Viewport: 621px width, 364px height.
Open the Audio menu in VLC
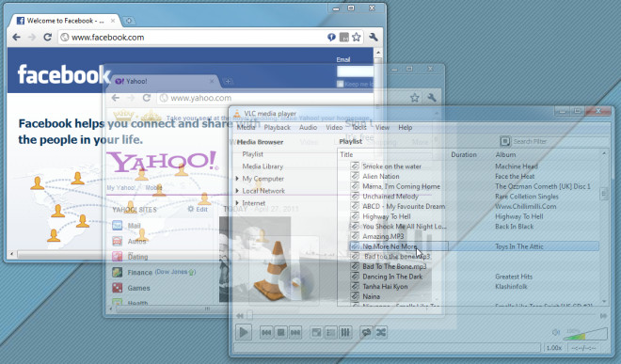click(x=308, y=128)
